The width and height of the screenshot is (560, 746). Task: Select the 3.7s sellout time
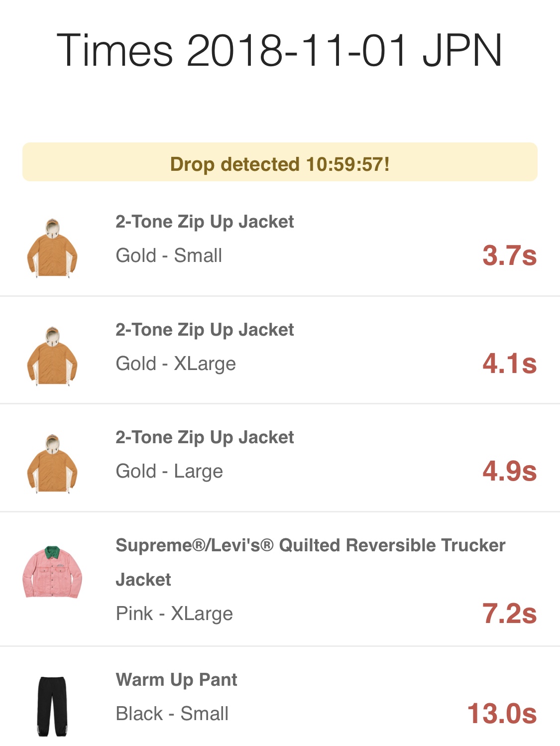tap(509, 255)
